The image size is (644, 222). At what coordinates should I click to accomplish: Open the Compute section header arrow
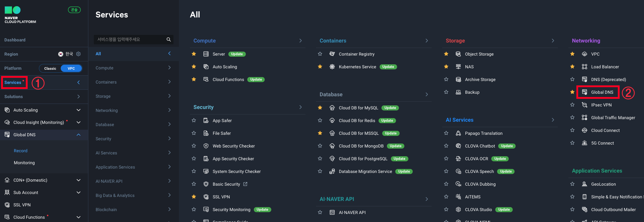[x=300, y=41]
